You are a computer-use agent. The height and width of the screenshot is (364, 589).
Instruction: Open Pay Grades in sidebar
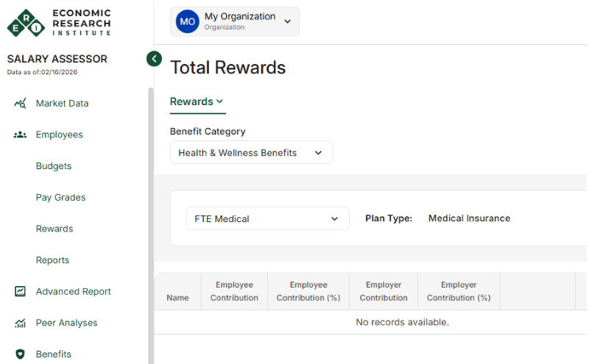[60, 197]
